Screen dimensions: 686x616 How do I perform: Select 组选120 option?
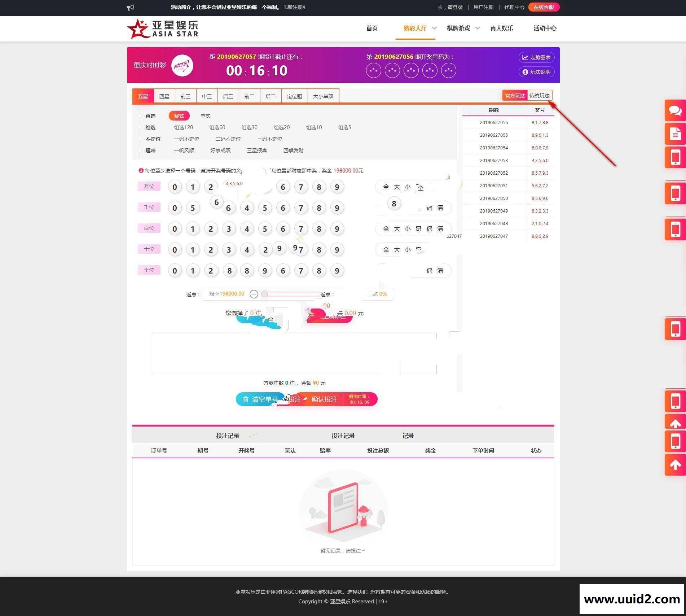[183, 127]
